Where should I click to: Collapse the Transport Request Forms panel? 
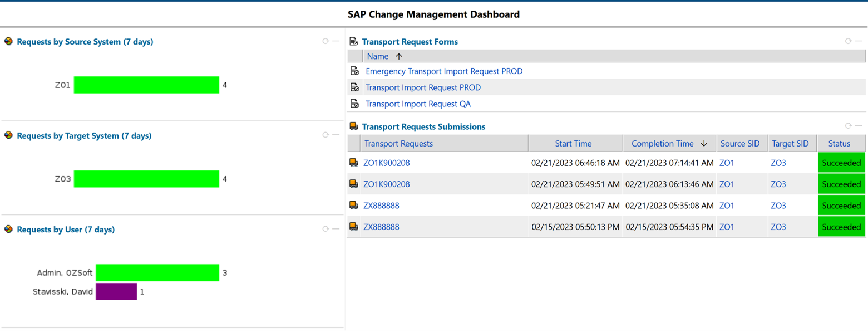tap(859, 41)
